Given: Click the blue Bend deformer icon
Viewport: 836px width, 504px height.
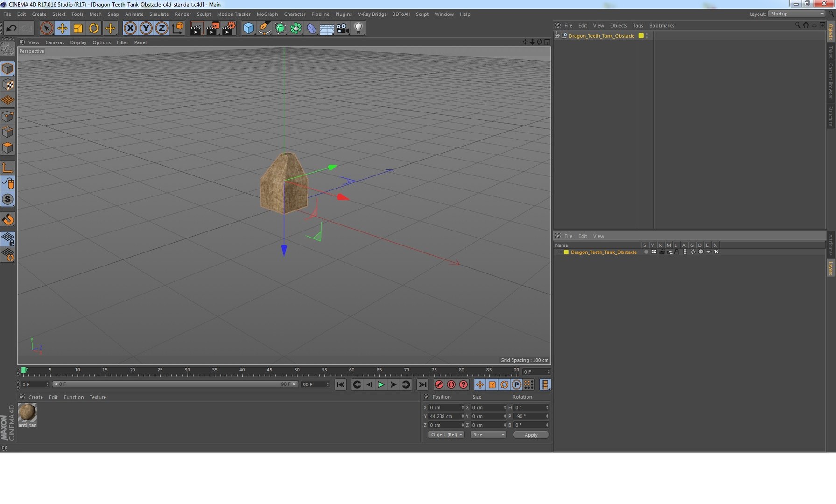Looking at the screenshot, I should tap(311, 28).
